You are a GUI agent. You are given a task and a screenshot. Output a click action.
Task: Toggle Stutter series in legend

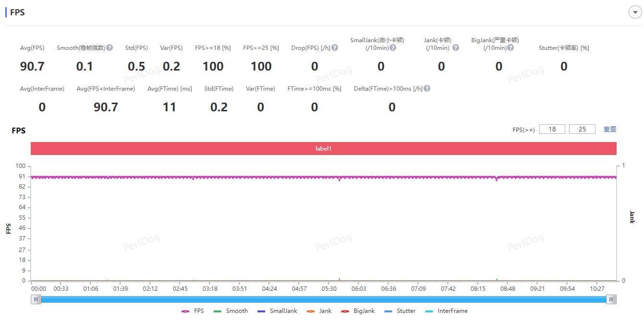tap(400, 311)
